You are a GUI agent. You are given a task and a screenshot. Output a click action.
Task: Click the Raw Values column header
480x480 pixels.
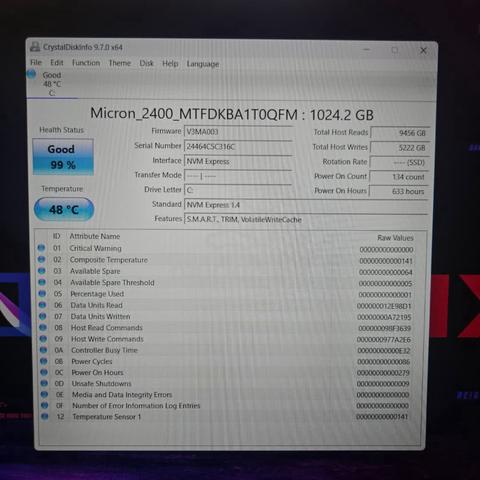tap(395, 238)
